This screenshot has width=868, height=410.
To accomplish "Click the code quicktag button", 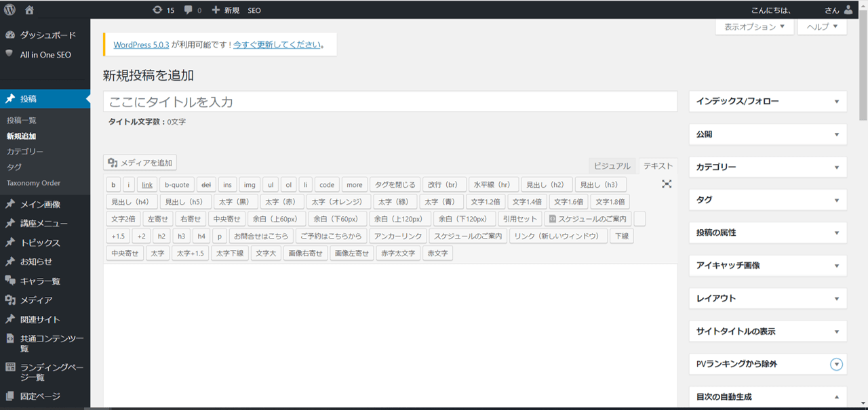I will [x=327, y=184].
